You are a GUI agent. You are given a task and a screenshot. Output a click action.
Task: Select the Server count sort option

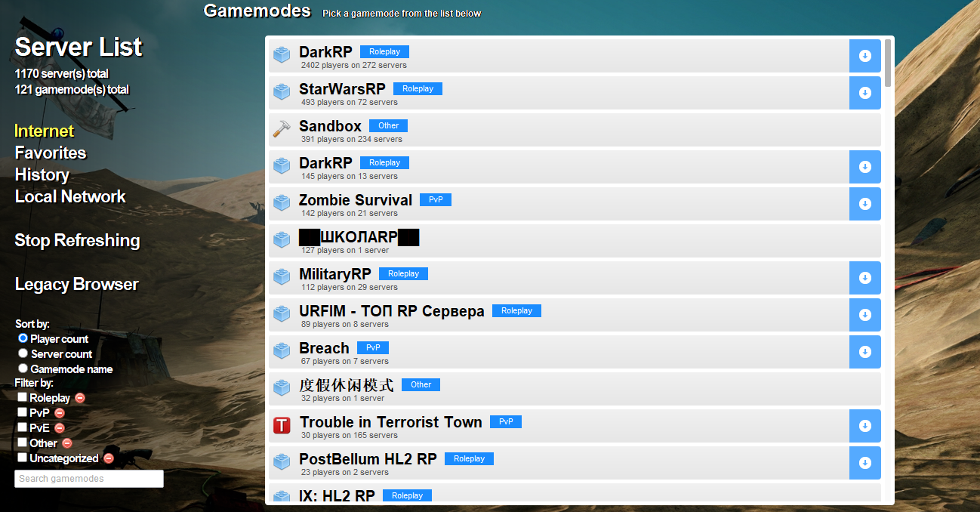[x=23, y=353]
